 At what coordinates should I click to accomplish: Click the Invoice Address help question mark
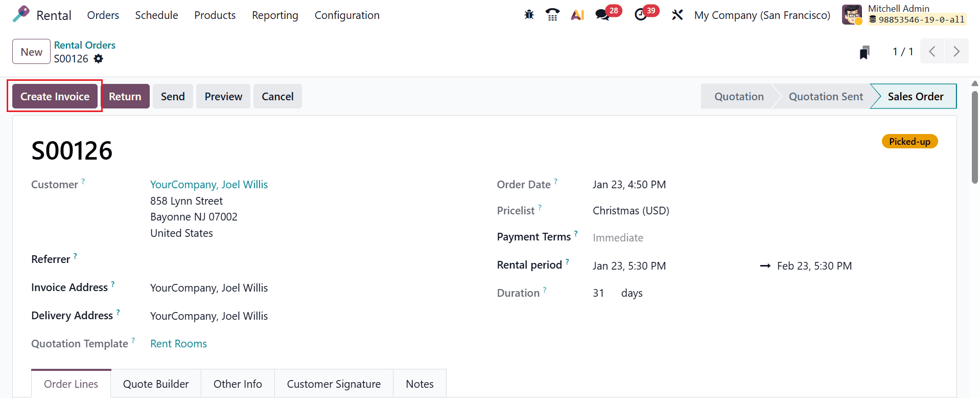113,284
